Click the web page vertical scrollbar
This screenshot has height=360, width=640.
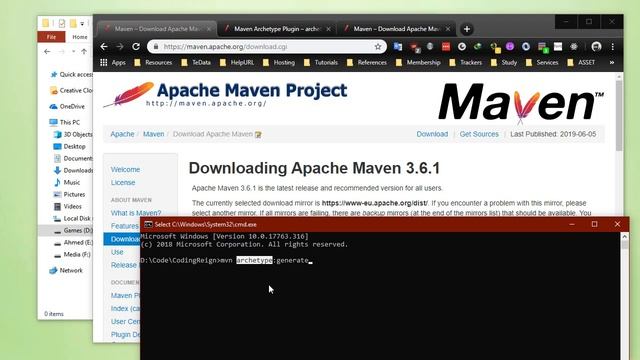click(x=619, y=116)
